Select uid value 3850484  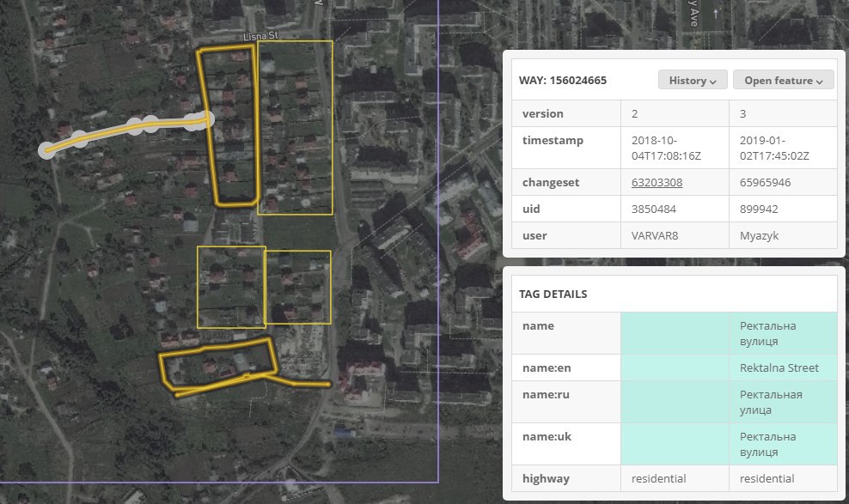tap(654, 209)
